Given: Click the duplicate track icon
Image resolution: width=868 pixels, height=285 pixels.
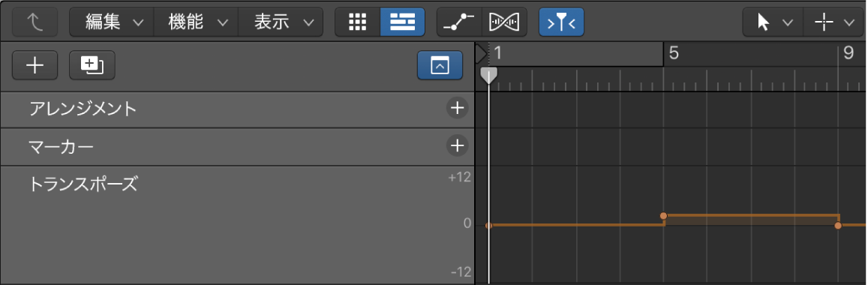Looking at the screenshot, I should point(92,65).
